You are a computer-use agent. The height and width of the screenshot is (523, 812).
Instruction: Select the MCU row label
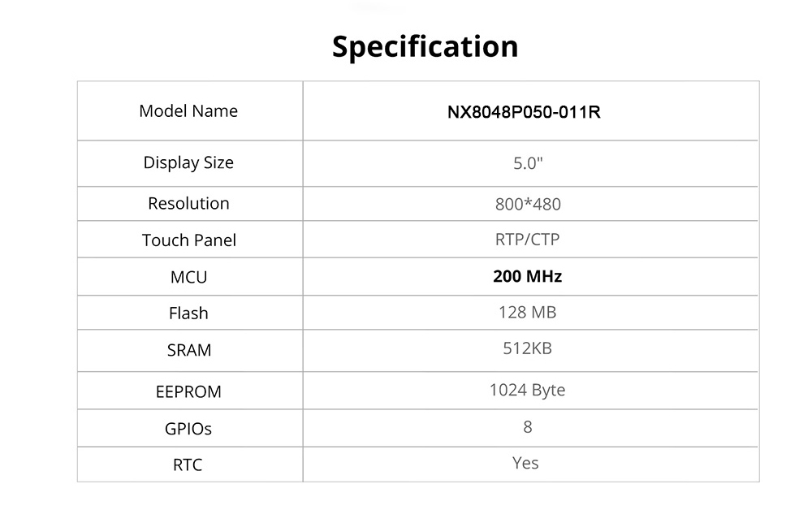click(x=188, y=277)
